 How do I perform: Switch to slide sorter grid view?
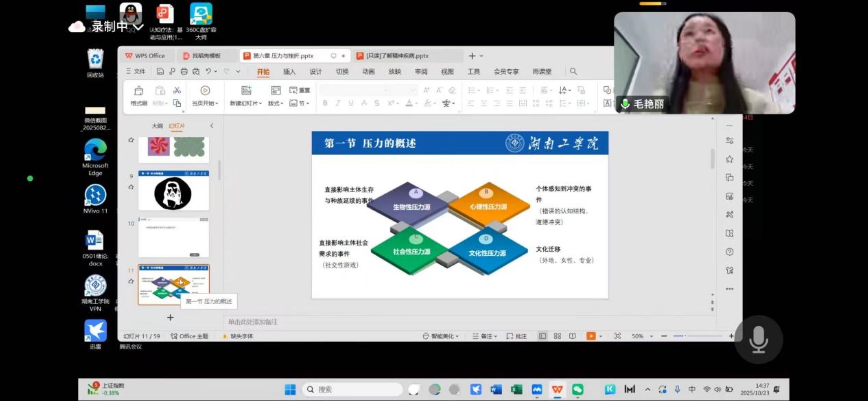557,336
